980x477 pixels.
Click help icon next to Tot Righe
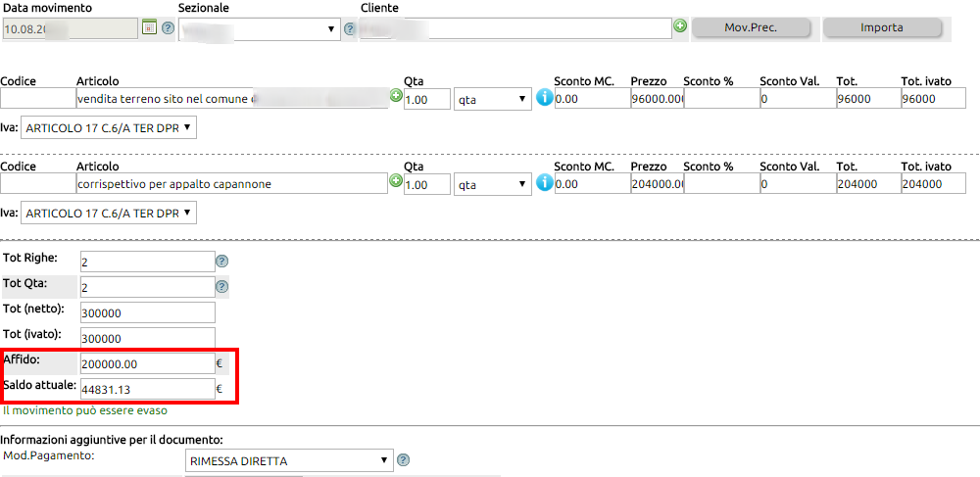pyautogui.click(x=221, y=262)
